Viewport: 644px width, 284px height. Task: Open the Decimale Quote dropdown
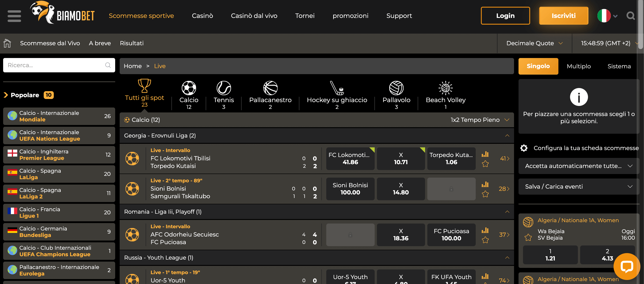(x=534, y=43)
